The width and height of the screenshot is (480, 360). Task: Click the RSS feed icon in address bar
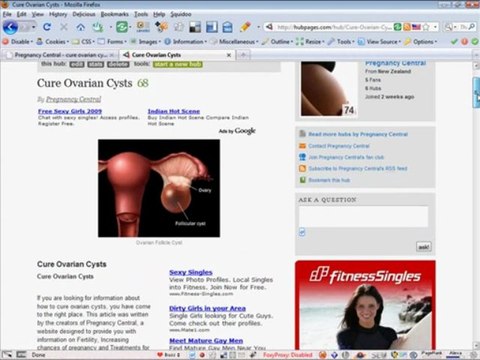[407, 27]
